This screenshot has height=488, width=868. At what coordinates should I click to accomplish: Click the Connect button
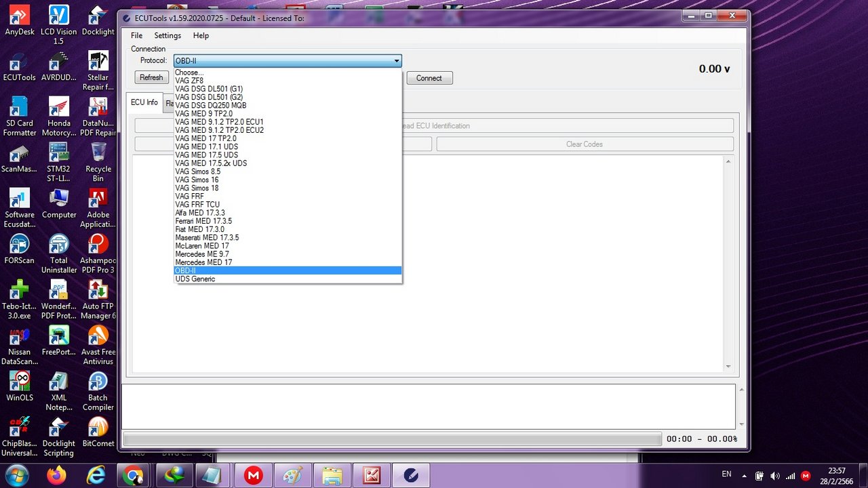point(429,78)
